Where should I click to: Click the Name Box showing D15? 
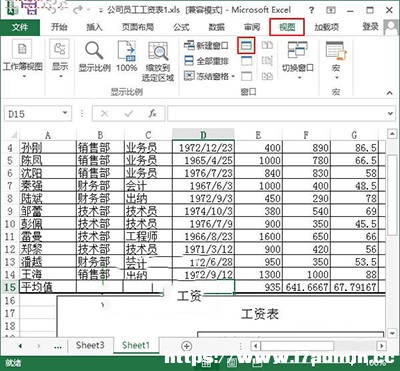pyautogui.click(x=33, y=114)
